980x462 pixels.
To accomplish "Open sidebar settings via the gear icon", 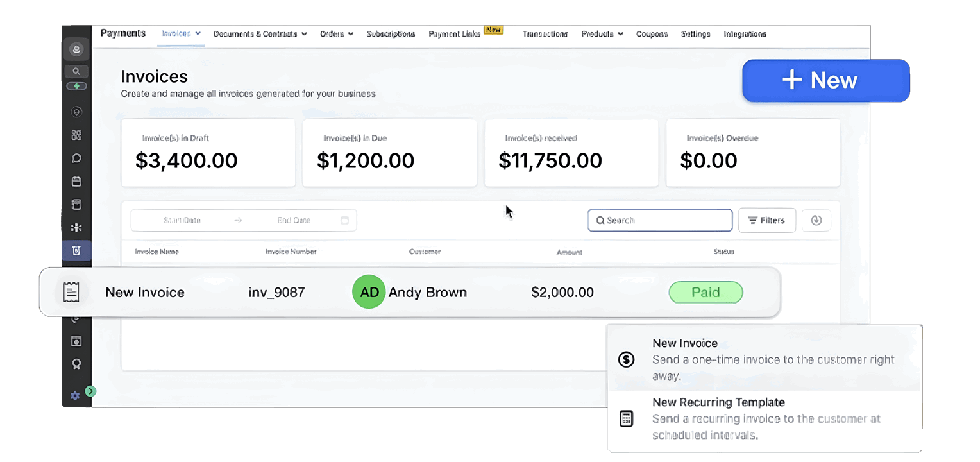I will pyautogui.click(x=75, y=396).
